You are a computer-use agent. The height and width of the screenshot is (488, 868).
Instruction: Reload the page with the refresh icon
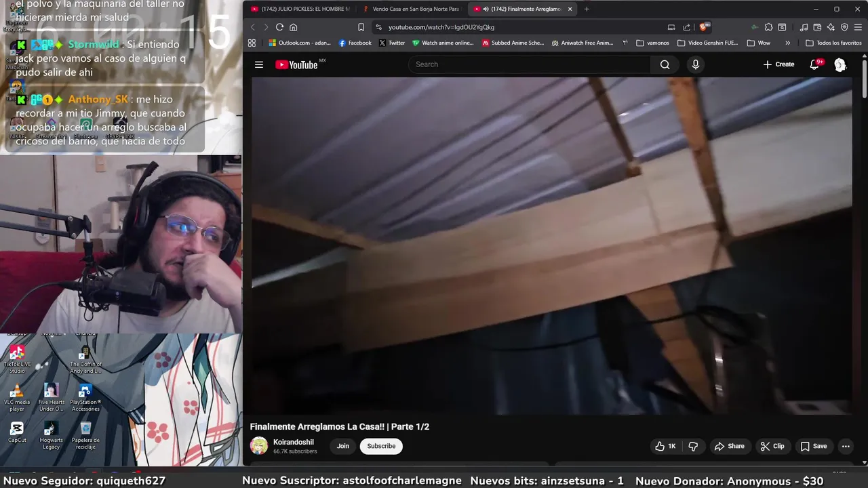tap(279, 27)
